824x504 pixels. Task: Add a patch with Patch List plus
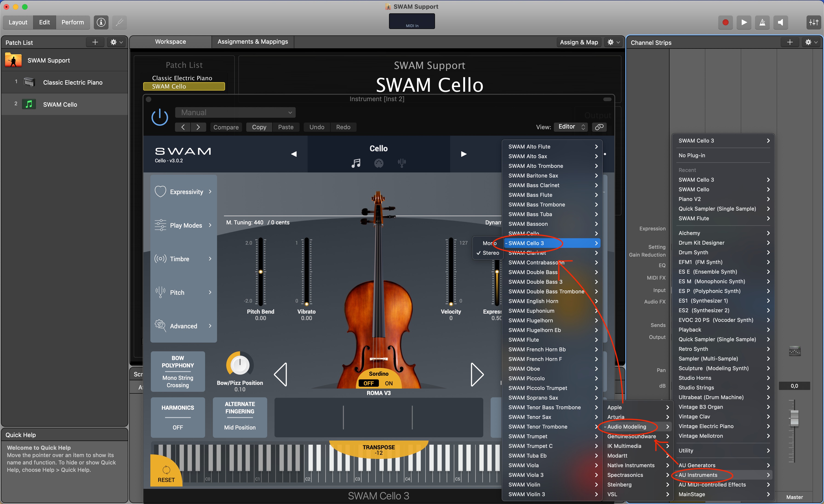95,42
